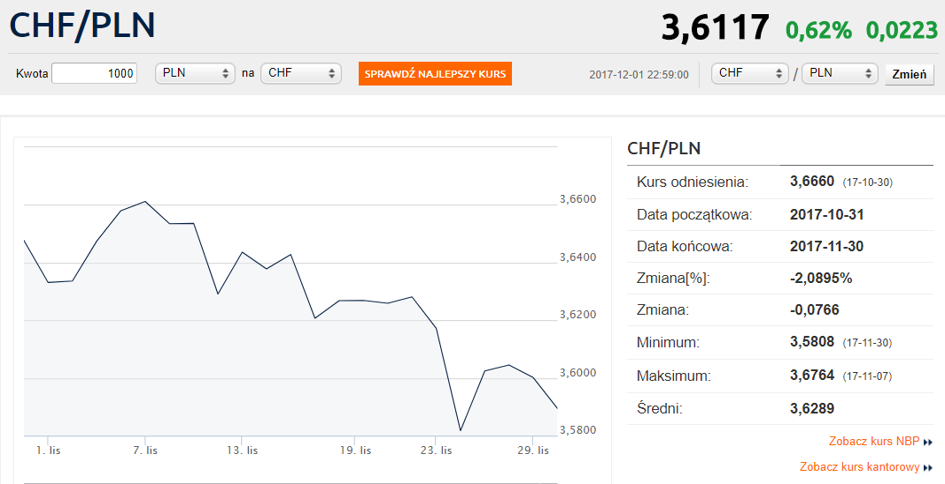
Task: Click the chart line lowest dip after 23. lis
Action: click(460, 430)
